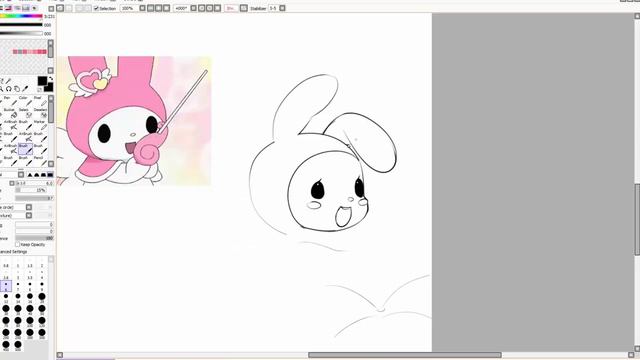Click the reset rotation button
Viewport: 640px width, 360px height.
pyautogui.click(x=218, y=8)
